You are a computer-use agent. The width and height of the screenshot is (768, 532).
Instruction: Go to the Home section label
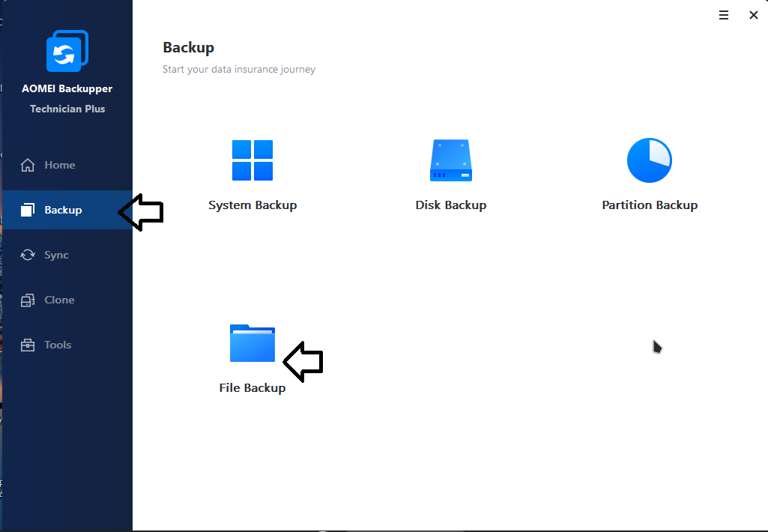coord(60,165)
